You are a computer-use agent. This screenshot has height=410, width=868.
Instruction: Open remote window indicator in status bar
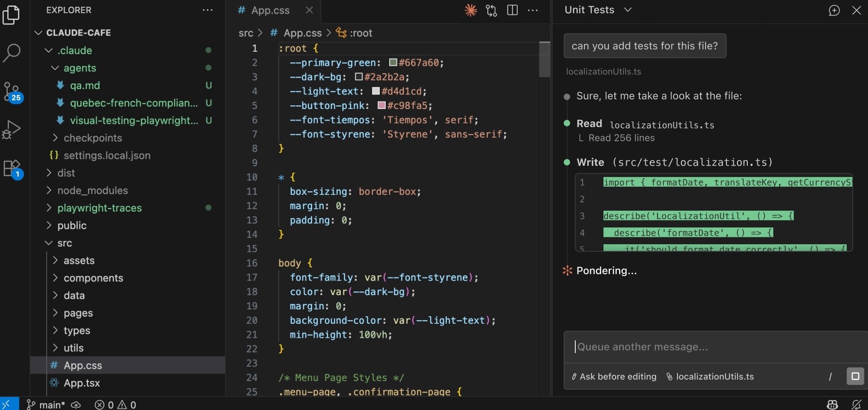pyautogui.click(x=9, y=404)
